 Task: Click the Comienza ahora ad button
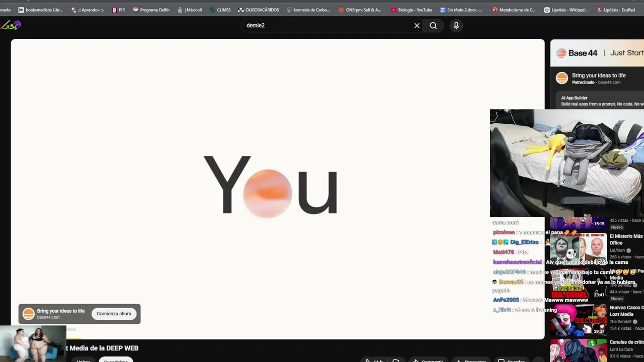point(114,314)
